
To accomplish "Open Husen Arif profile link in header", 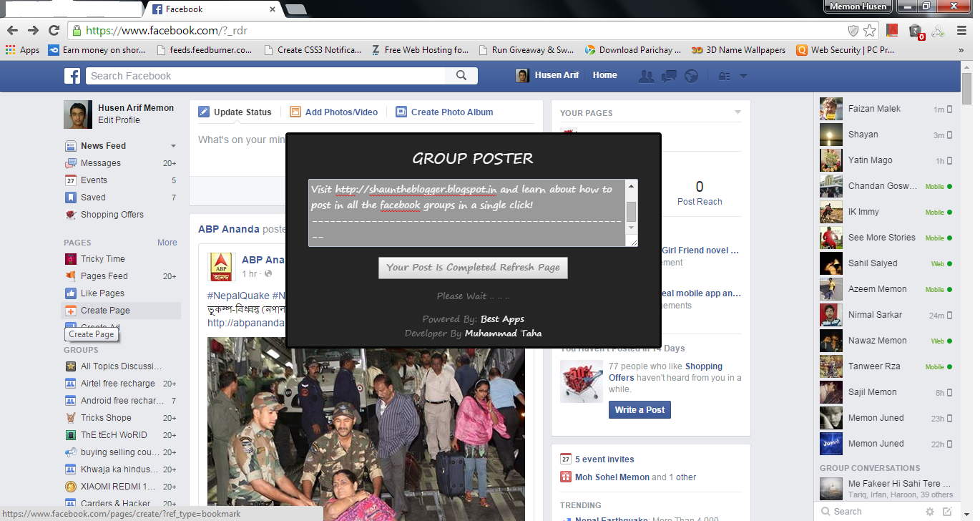I will click(547, 75).
